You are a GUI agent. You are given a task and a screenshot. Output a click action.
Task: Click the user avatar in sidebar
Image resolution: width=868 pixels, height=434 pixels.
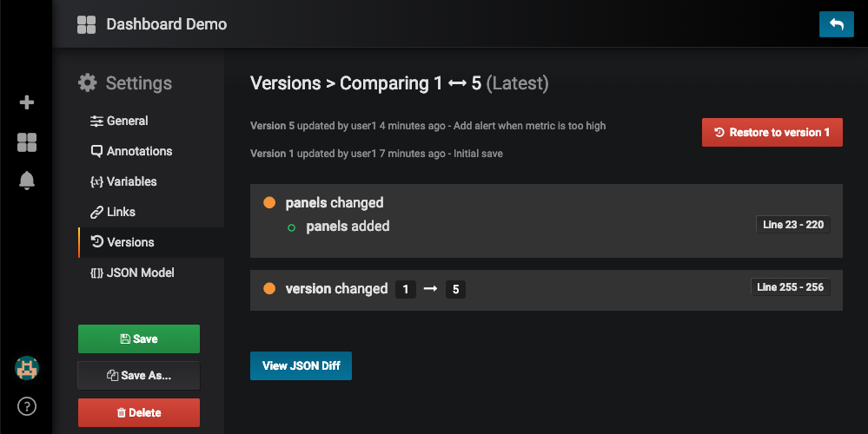point(27,368)
